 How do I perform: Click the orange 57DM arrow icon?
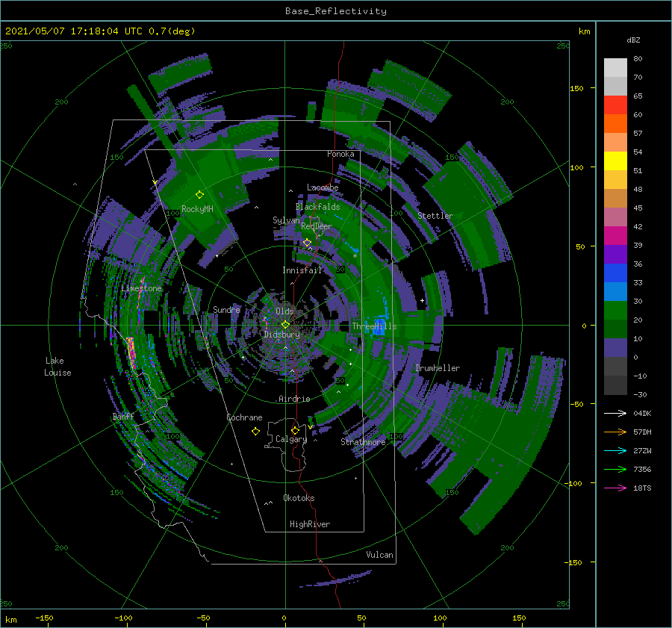pos(615,432)
